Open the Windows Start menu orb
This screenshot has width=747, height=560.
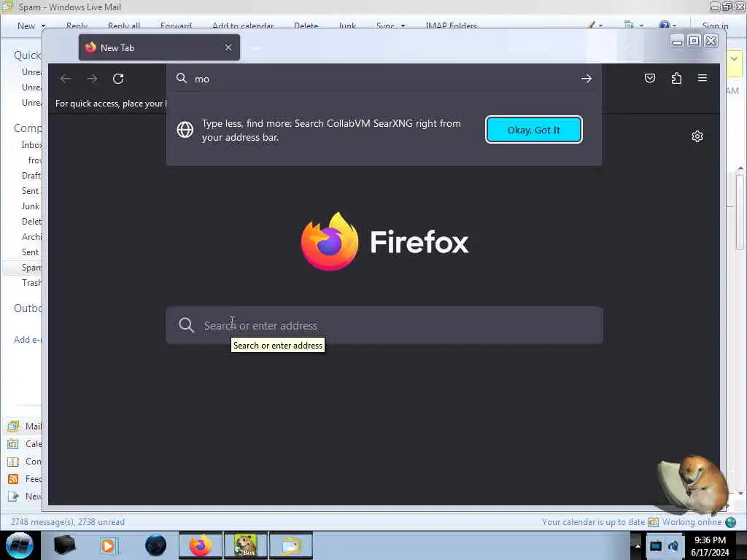(x=19, y=545)
